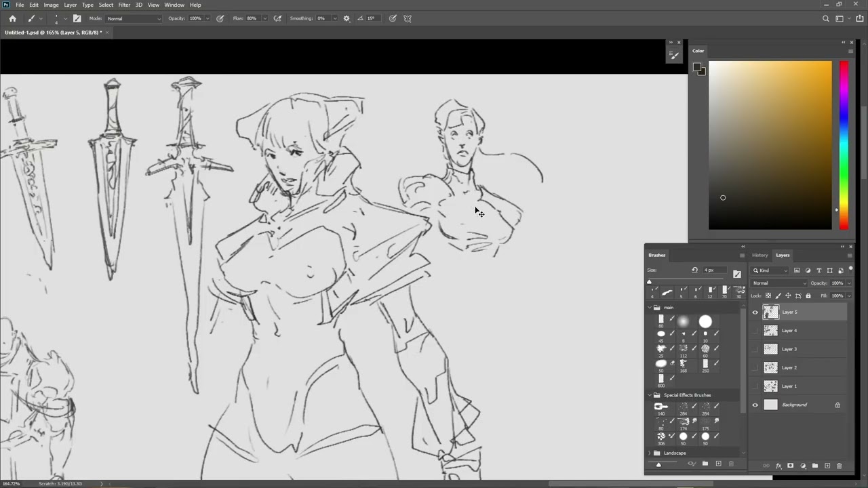
Task: Open the Brush tool preset picker
Action: tap(34, 18)
